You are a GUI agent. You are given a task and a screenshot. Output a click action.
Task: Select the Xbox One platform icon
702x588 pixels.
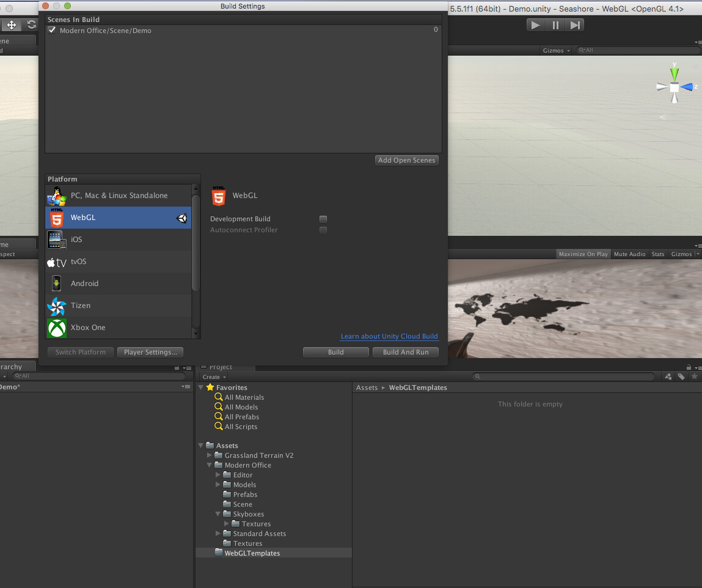click(56, 327)
